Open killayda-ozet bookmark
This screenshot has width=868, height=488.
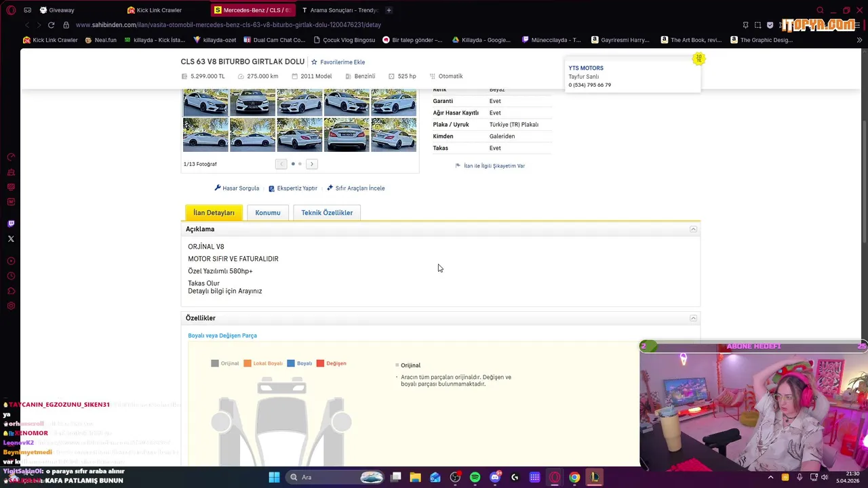(x=215, y=40)
